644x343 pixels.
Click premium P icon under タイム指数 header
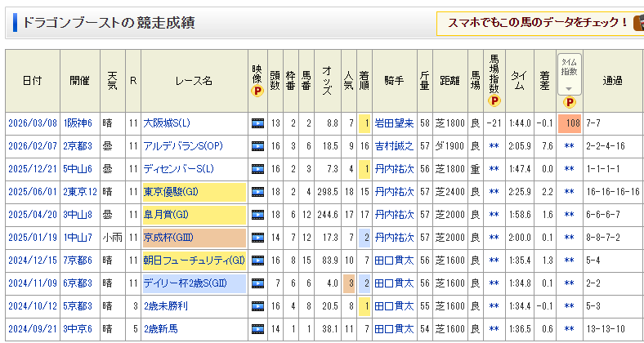click(x=570, y=102)
